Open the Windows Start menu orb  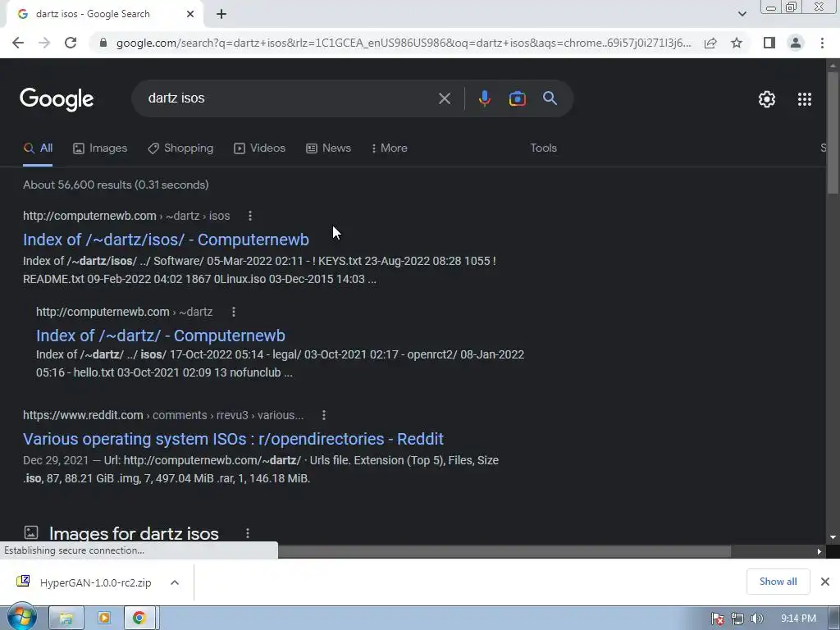(x=21, y=617)
